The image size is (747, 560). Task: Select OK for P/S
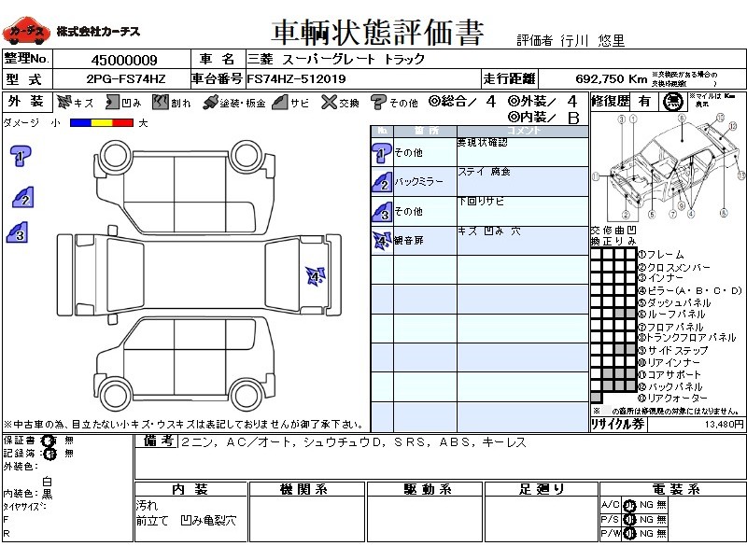pos(629,520)
